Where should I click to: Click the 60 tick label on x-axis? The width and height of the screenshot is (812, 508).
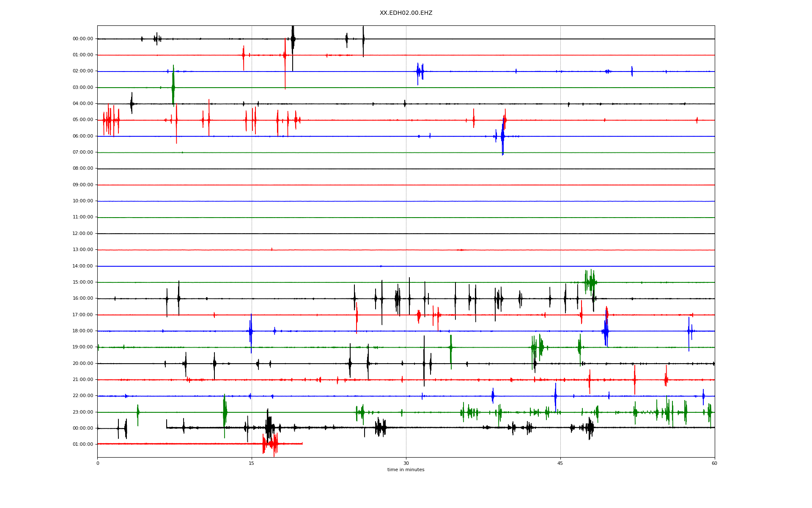click(714, 463)
